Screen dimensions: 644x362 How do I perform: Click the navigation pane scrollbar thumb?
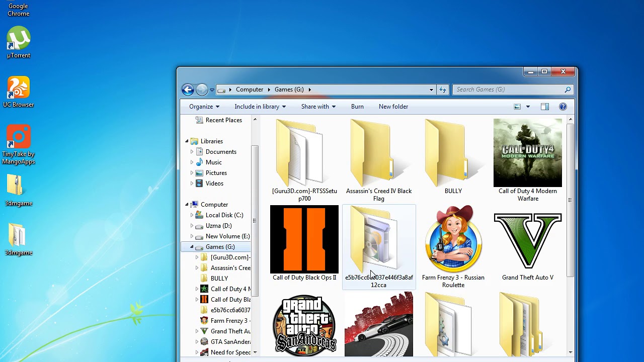click(x=255, y=221)
